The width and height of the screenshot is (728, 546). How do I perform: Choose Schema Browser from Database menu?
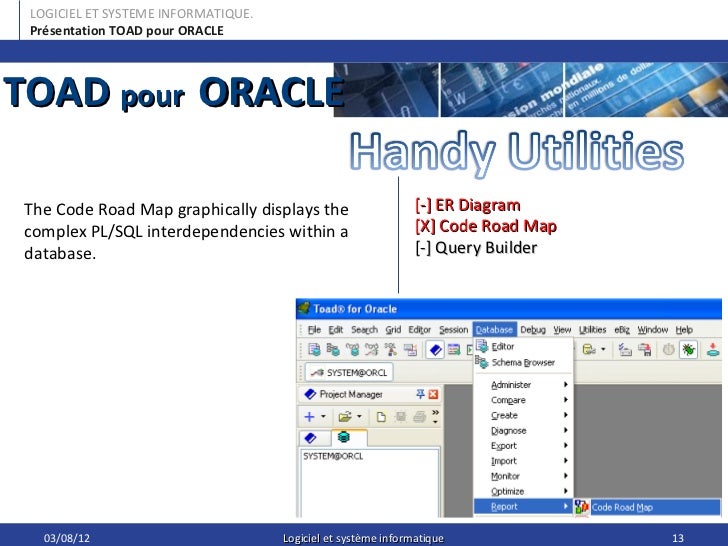click(x=523, y=362)
